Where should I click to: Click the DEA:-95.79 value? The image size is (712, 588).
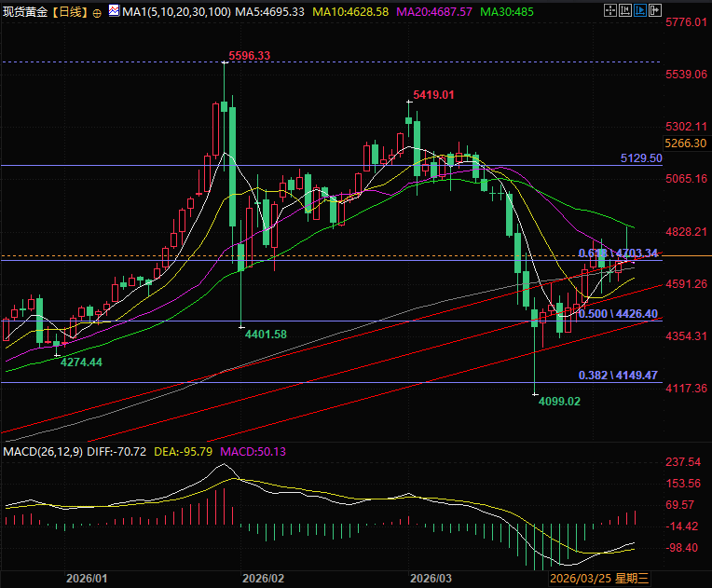[184, 452]
